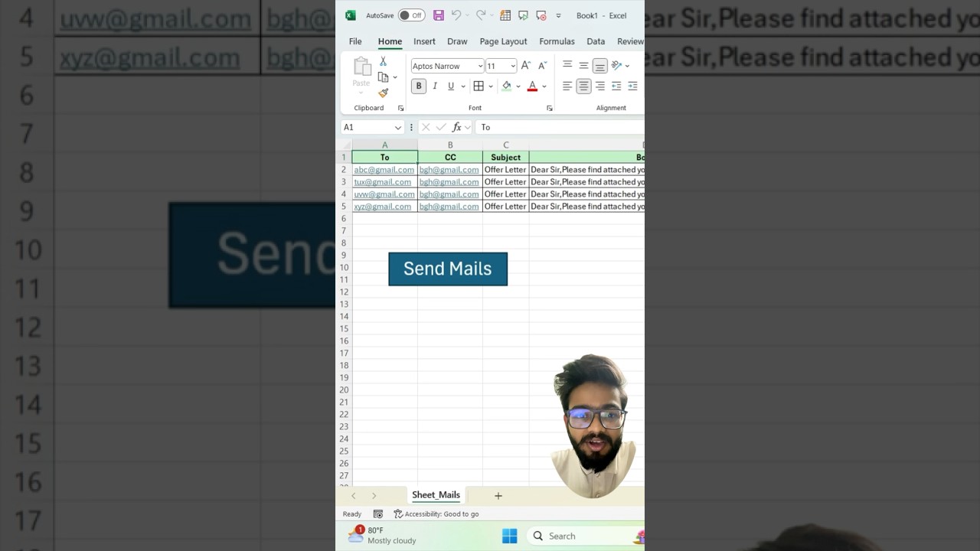Click the run macro icon in Quick Access Toolbar
The width and height of the screenshot is (980, 551).
point(523,15)
